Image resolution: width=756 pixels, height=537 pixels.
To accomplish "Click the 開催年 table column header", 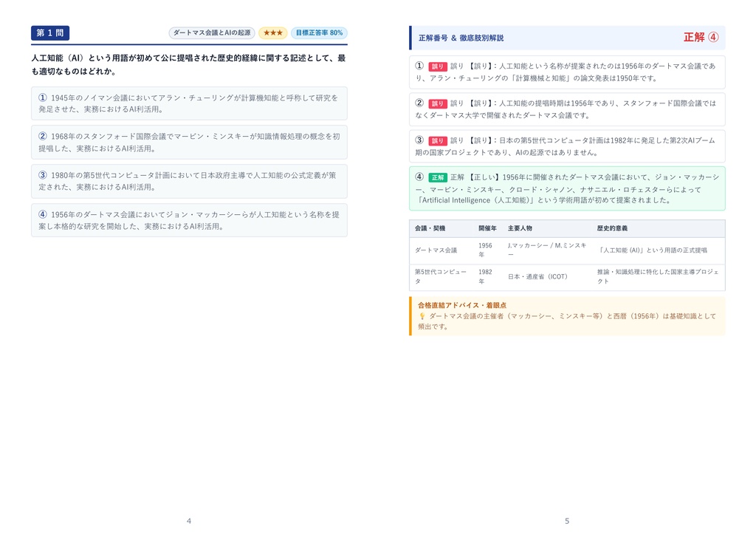I will (487, 228).
